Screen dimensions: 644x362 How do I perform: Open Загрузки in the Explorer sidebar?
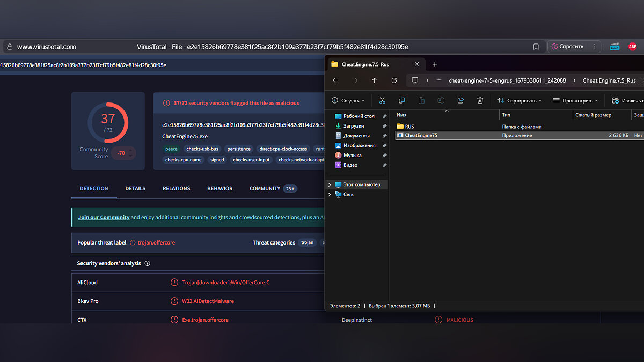point(354,126)
